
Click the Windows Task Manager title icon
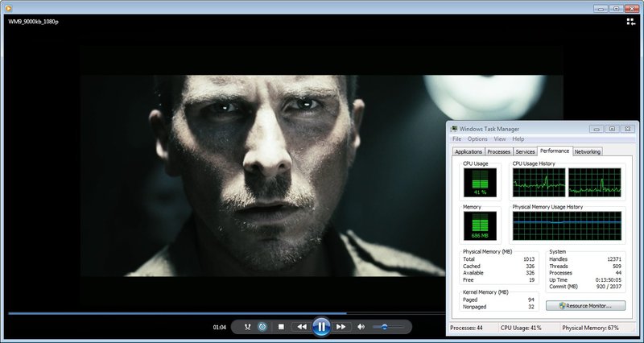pos(454,129)
